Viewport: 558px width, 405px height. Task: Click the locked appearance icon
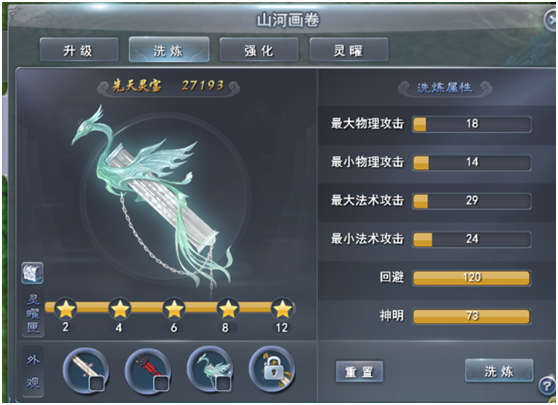coord(272,370)
